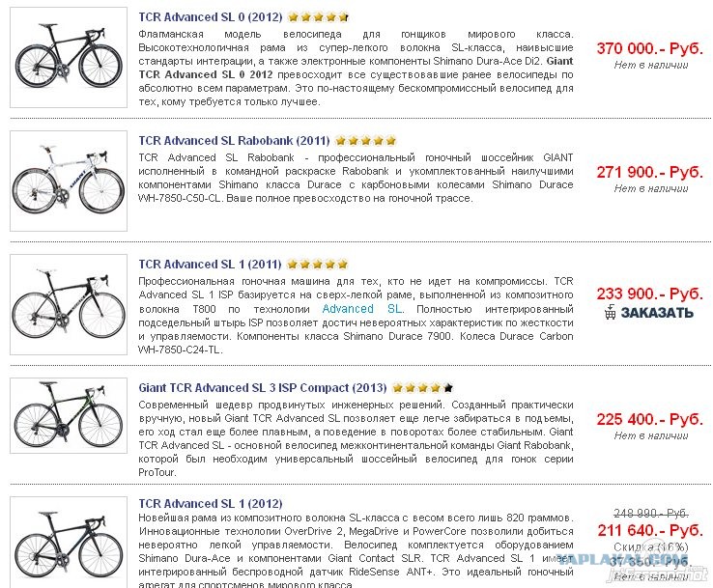
Task: Open the white Rabobank bike thumbnail
Action: (69, 181)
